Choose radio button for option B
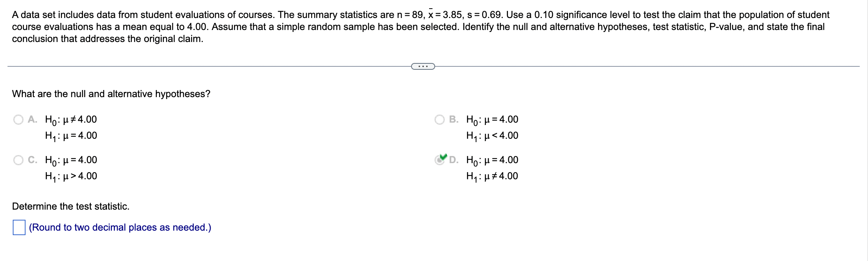The width and height of the screenshot is (868, 261). (x=440, y=120)
